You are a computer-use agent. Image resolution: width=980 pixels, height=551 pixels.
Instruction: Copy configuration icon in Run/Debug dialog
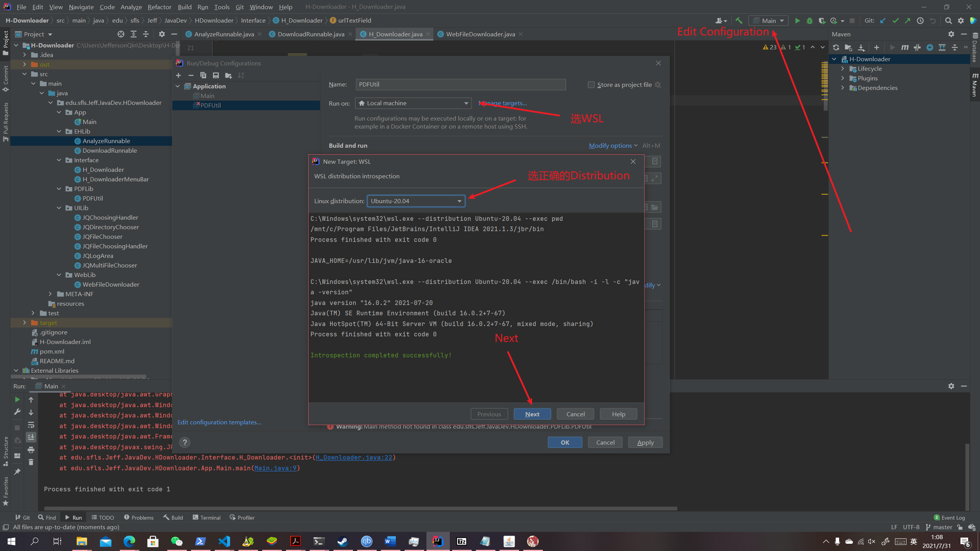click(203, 75)
